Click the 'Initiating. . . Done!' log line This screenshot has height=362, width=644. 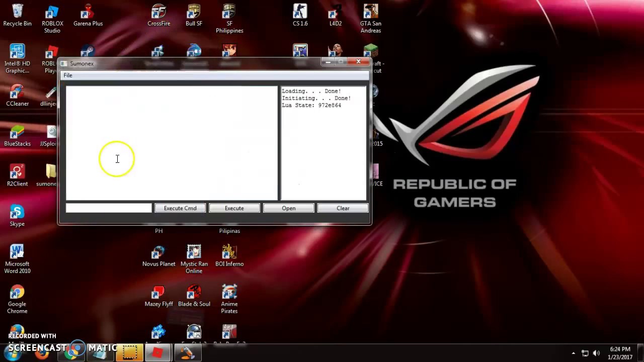point(316,99)
